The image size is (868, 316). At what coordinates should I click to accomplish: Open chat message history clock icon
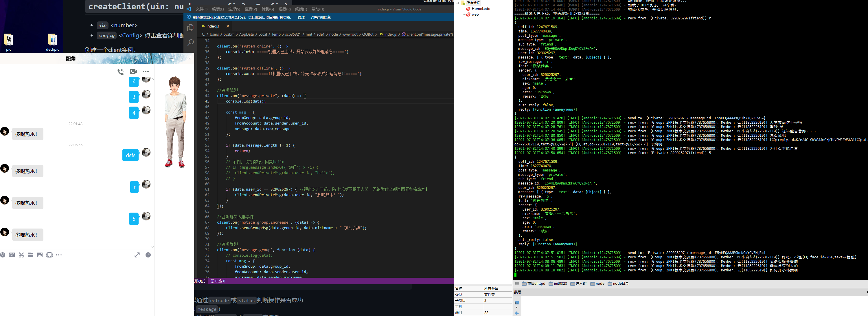[148, 255]
